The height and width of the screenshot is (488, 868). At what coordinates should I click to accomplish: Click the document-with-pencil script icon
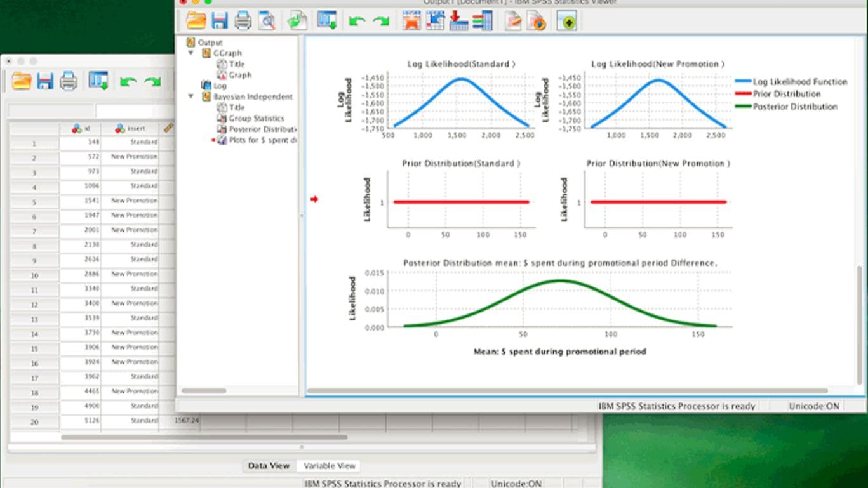[513, 21]
